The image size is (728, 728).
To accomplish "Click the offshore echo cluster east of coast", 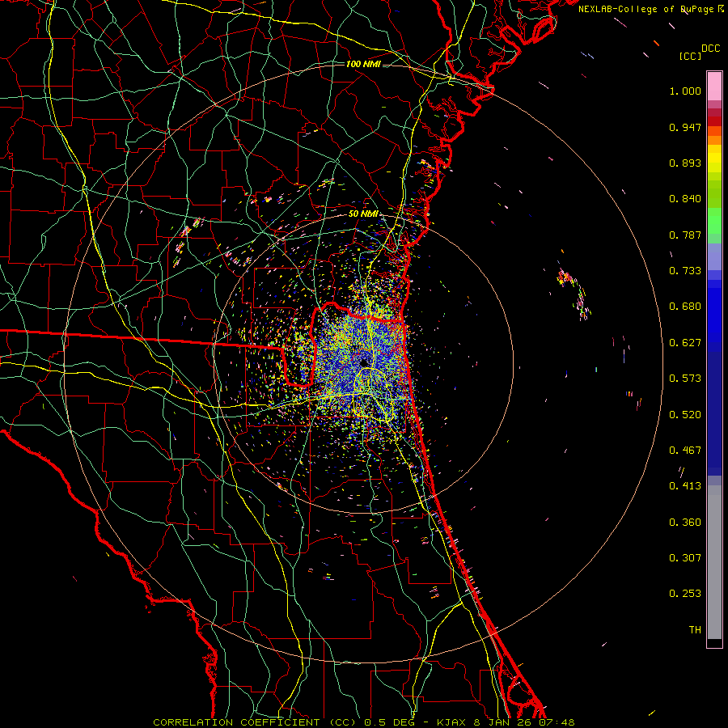I will click(574, 293).
